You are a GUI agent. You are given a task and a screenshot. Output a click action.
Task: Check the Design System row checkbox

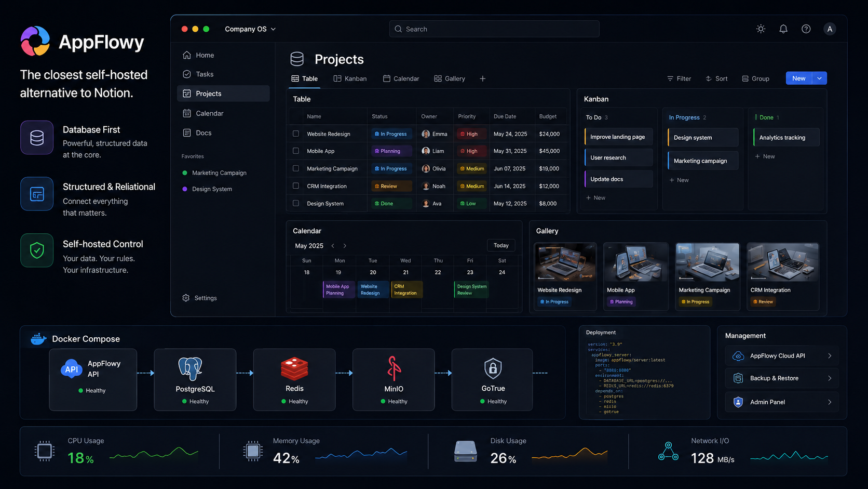296,203
